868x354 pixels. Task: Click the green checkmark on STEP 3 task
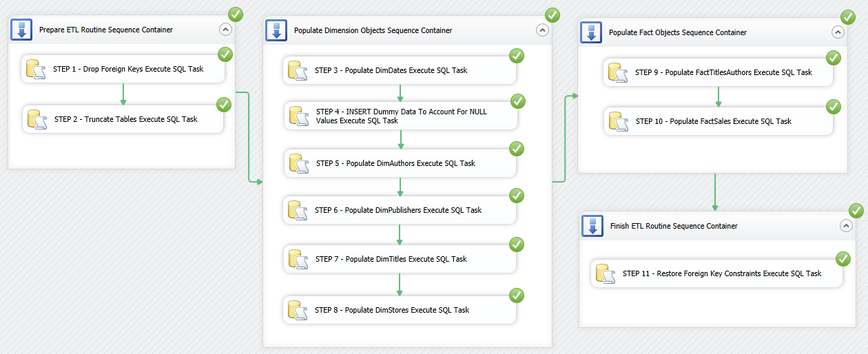pos(517,56)
